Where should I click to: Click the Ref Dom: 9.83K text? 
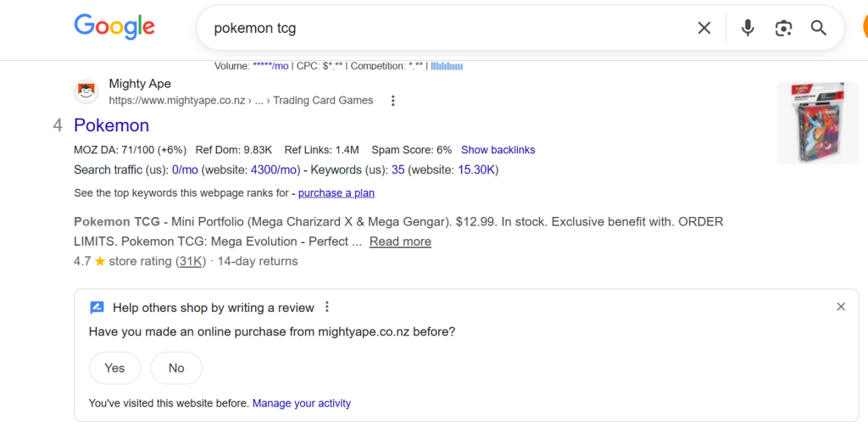pyautogui.click(x=234, y=150)
